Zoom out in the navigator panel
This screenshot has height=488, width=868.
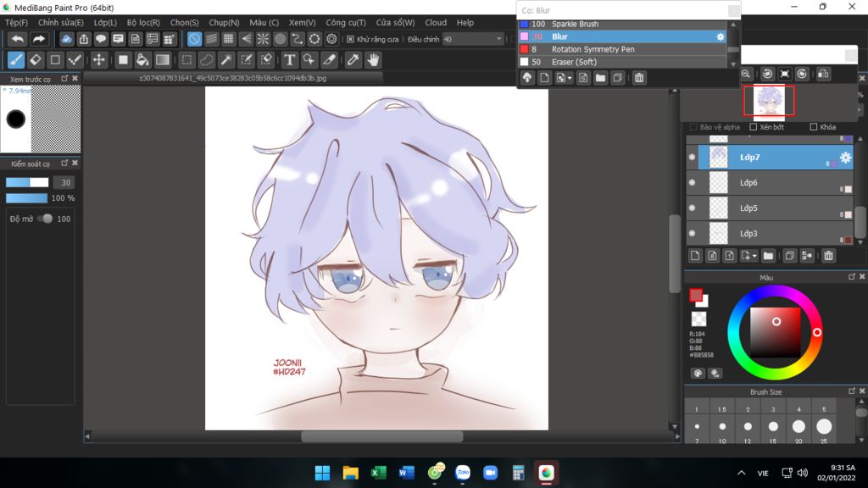point(746,74)
